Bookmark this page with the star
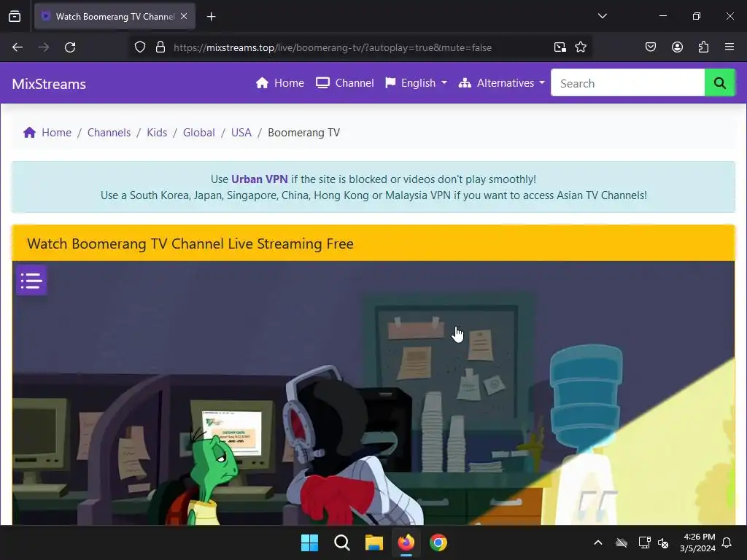This screenshot has height=560, width=747. pyautogui.click(x=581, y=47)
